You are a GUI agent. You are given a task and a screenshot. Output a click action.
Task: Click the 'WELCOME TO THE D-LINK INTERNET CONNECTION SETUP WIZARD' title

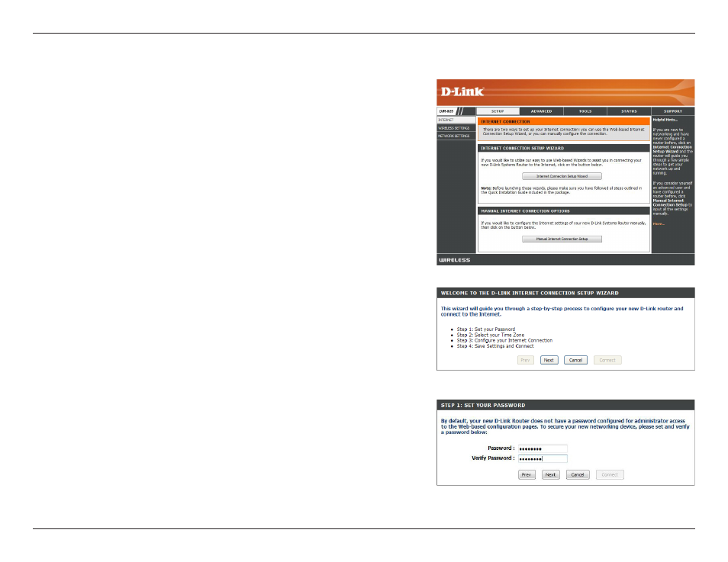pyautogui.click(x=530, y=294)
